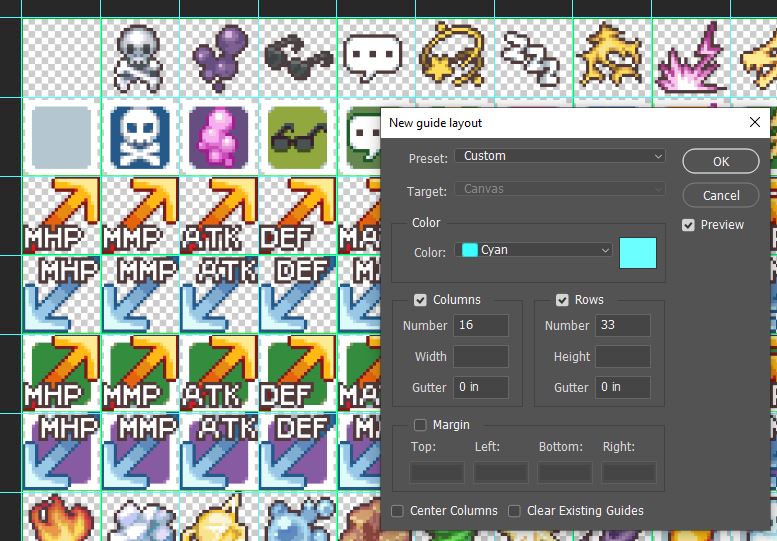Enable Center Columns checkbox
The height and width of the screenshot is (541, 777).
[x=397, y=511]
